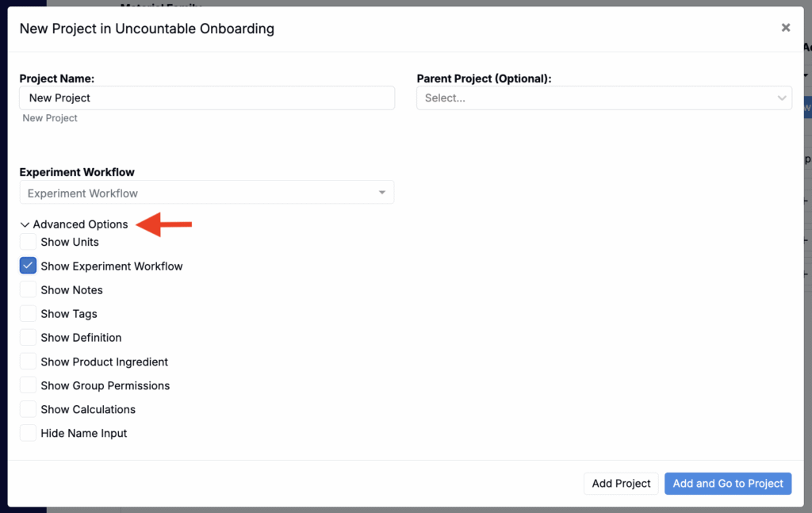The image size is (812, 513).
Task: Collapse the Advanced Options section
Action: pyautogui.click(x=25, y=225)
